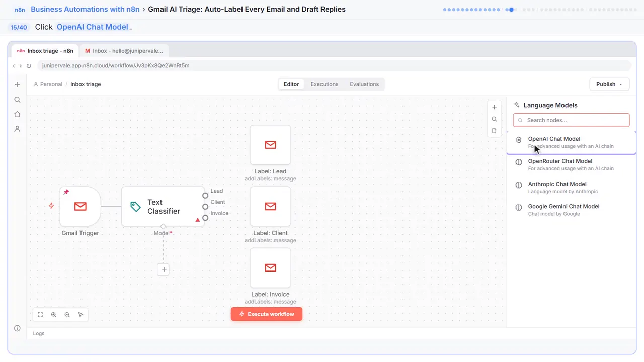The height and width of the screenshot is (362, 644).
Task: Click the browser back arrow
Action: coord(14,66)
